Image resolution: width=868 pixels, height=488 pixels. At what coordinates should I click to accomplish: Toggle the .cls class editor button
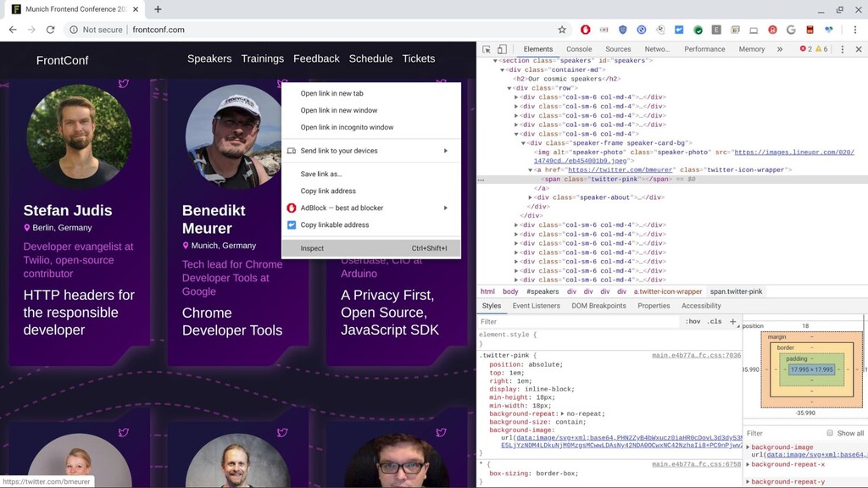[715, 321]
